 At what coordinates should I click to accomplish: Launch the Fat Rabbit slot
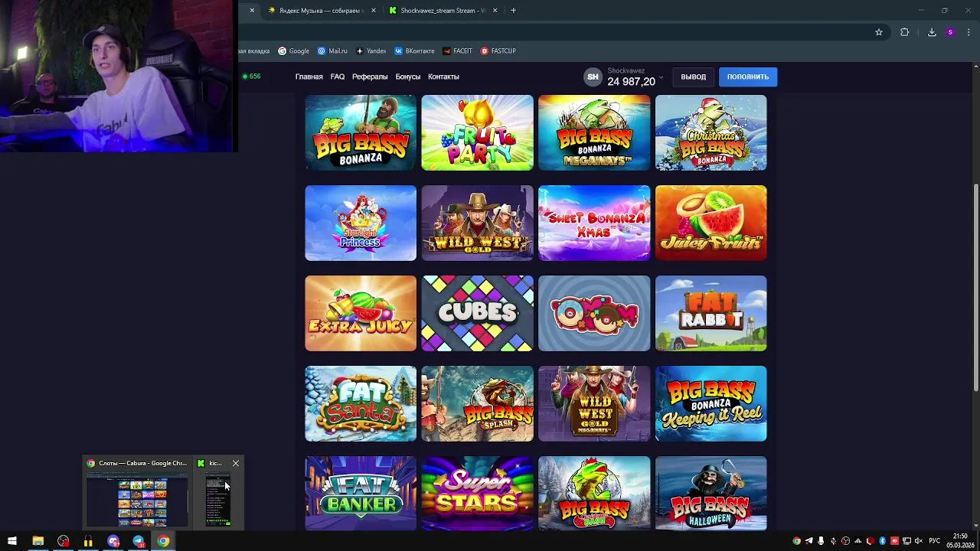click(710, 313)
